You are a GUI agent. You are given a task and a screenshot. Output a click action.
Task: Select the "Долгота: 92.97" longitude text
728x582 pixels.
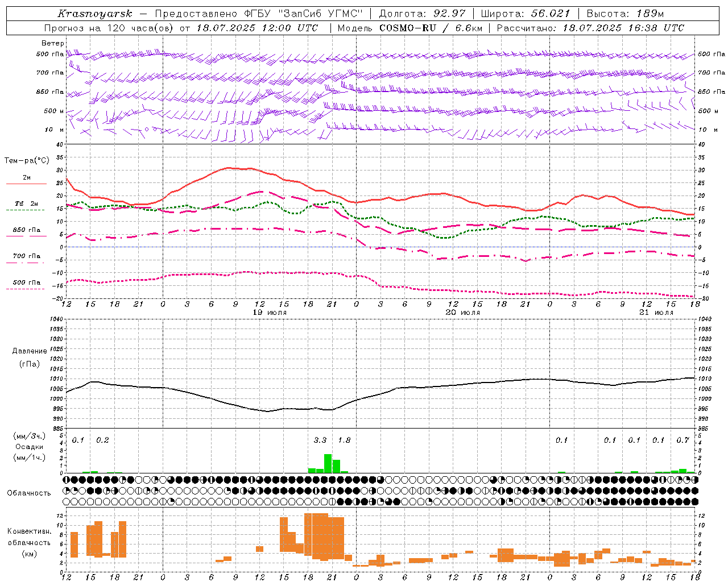tap(422, 14)
